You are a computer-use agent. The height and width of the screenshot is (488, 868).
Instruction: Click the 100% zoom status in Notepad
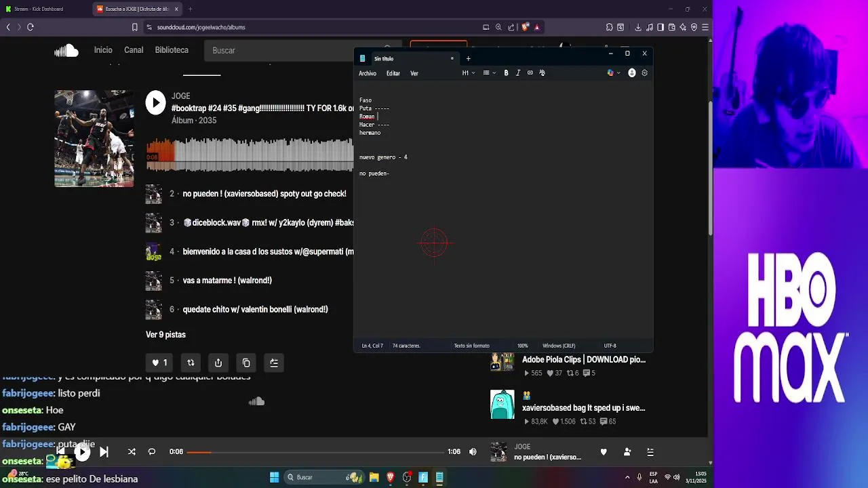523,346
